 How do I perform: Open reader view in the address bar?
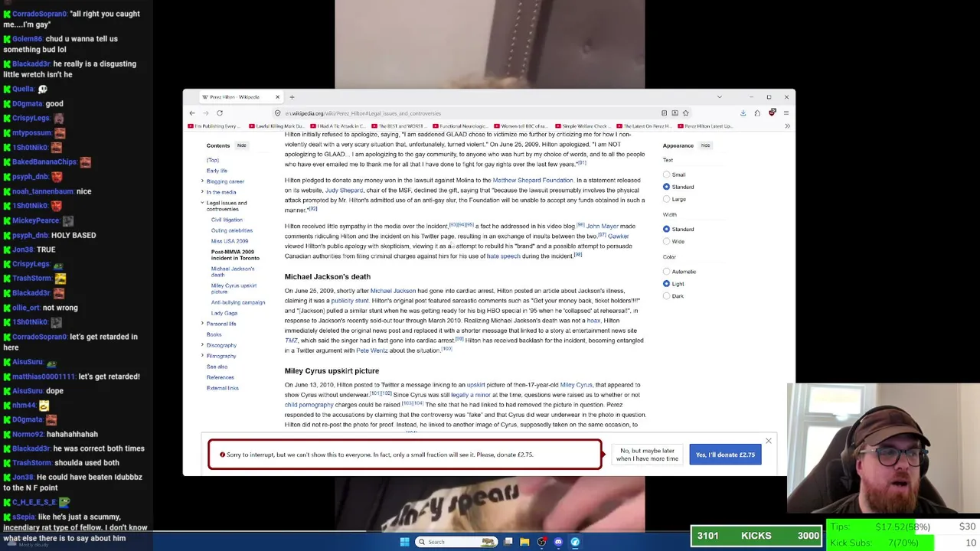click(664, 113)
